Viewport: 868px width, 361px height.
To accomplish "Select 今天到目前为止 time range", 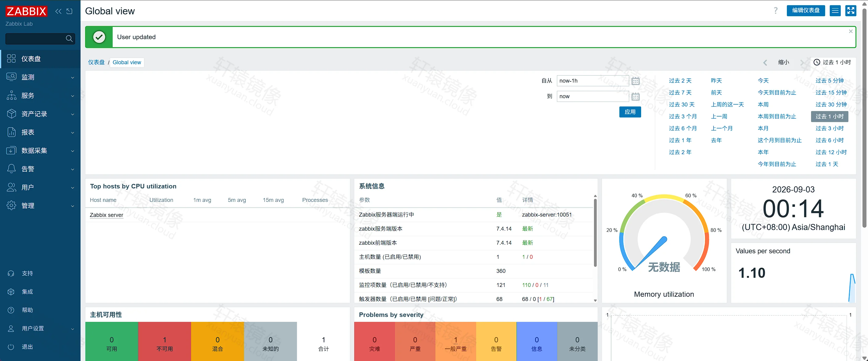I will 777,93.
